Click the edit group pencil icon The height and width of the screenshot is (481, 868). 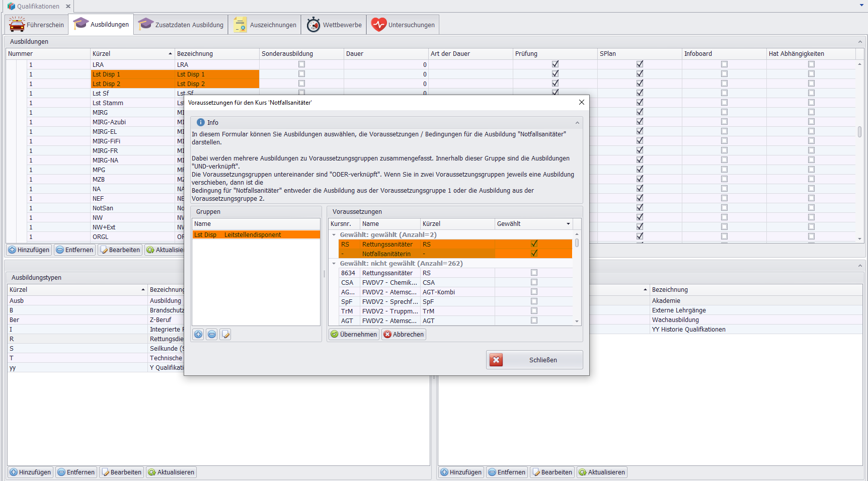225,335
